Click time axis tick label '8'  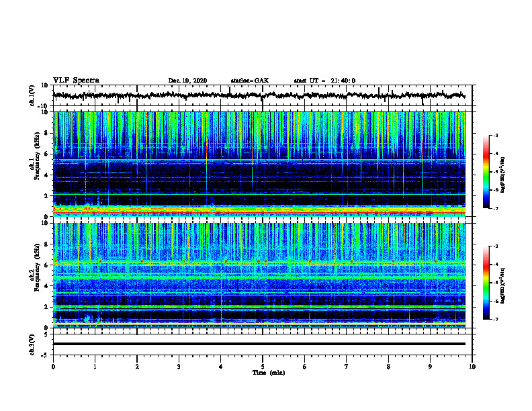point(388,367)
